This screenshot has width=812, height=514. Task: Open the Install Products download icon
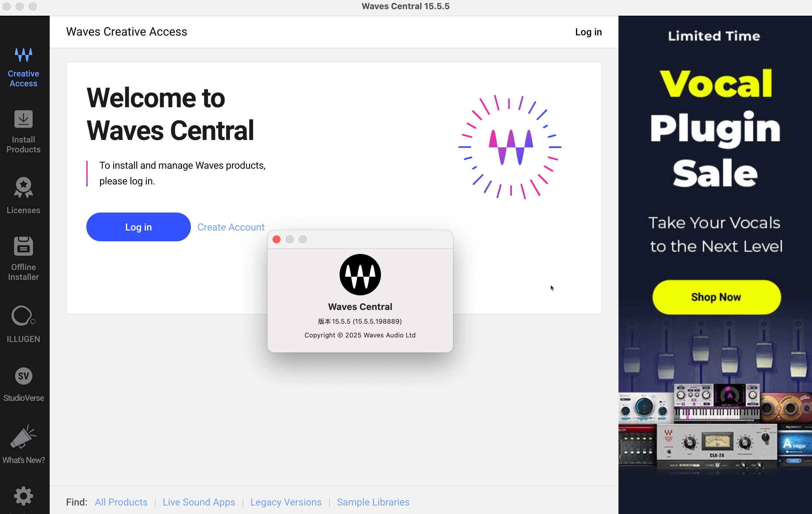(23, 119)
